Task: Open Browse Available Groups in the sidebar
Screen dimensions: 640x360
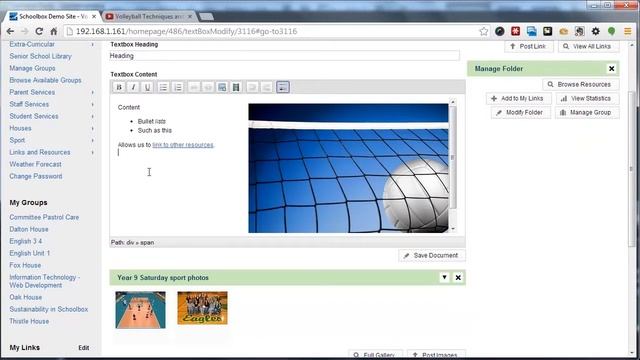Action: (x=45, y=80)
